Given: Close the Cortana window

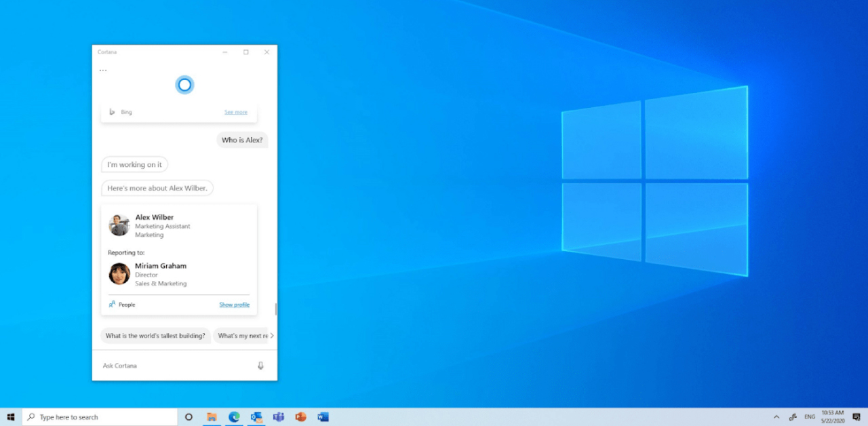Looking at the screenshot, I should tap(267, 52).
